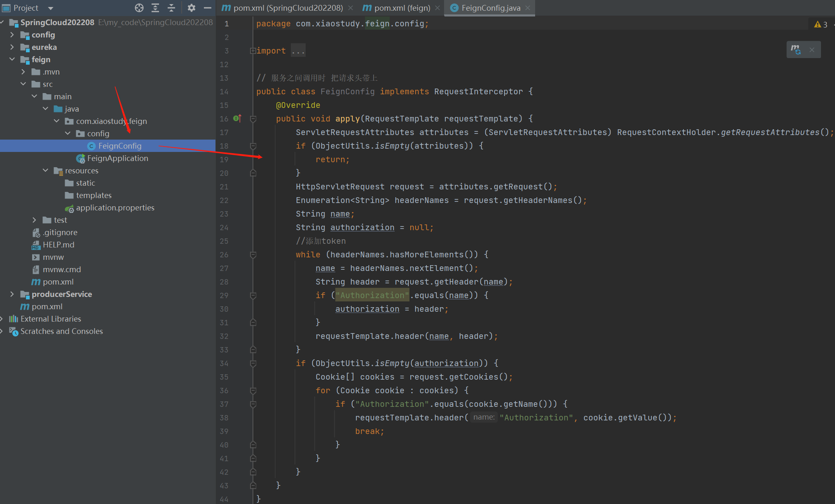Click the External Libraries icon
This screenshot has height=504, width=835.
(x=14, y=319)
